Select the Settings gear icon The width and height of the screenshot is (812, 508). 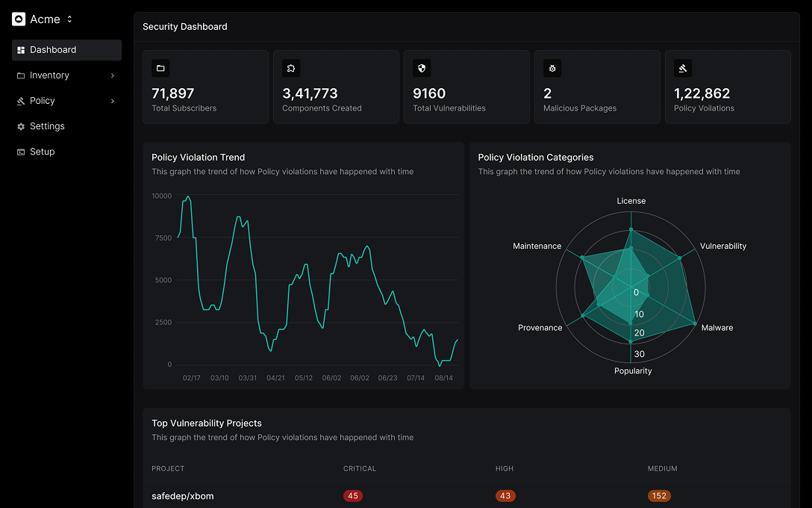coord(21,126)
